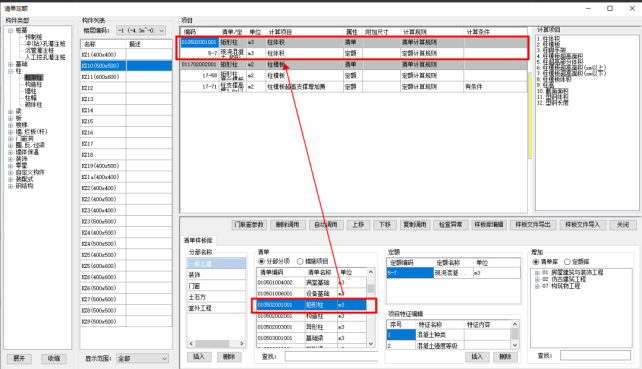Click the 关闭 button in toolbar row

(x=623, y=225)
